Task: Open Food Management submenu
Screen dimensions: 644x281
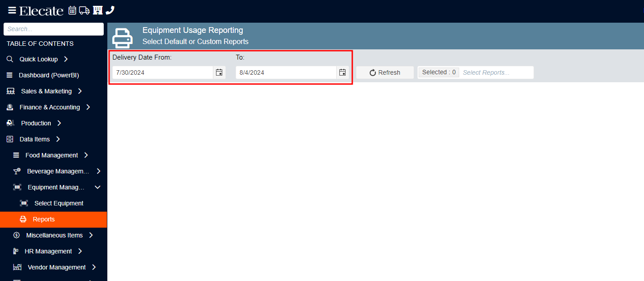Action: click(x=52, y=155)
